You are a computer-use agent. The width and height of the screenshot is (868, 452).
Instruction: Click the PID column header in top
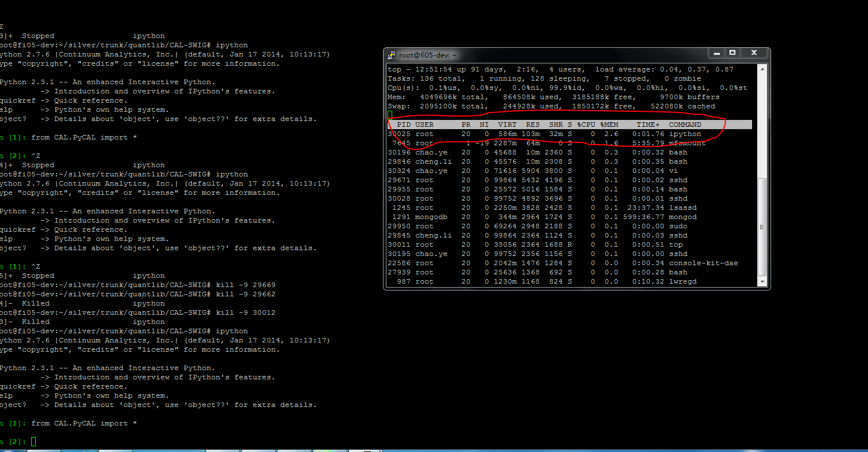click(x=404, y=125)
